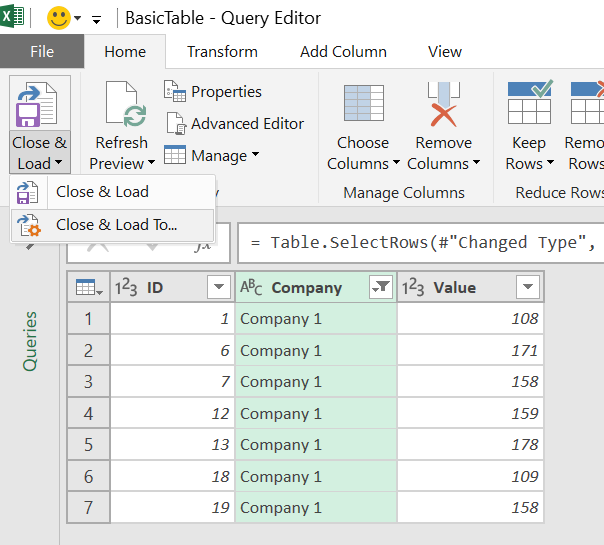
Task: Select Close & Load menu entry
Action: (112, 191)
